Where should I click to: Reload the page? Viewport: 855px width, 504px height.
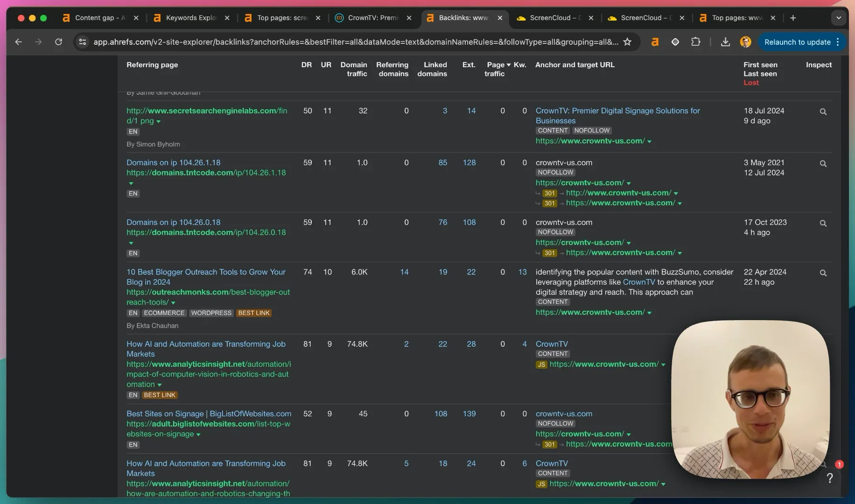click(x=58, y=42)
